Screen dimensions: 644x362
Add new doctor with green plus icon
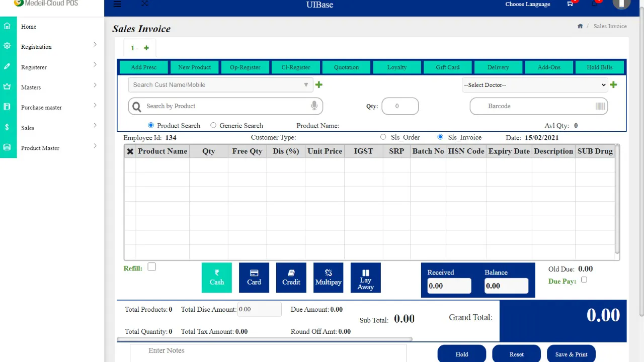pos(613,85)
